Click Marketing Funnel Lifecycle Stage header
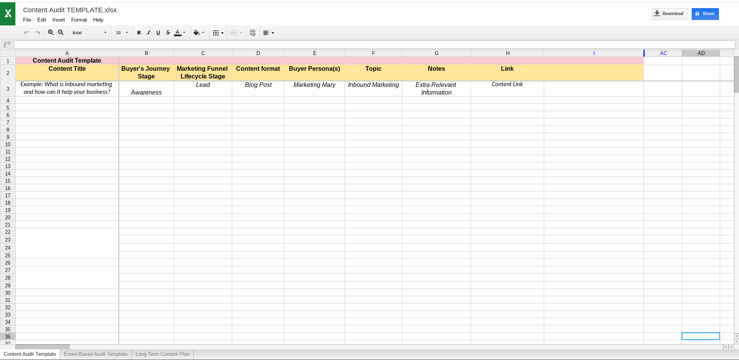Screen dimensions: 739x360 pyautogui.click(x=203, y=73)
